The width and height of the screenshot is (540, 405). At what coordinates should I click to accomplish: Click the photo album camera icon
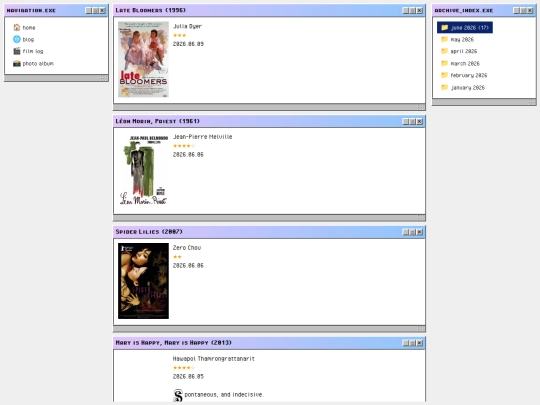[17, 63]
